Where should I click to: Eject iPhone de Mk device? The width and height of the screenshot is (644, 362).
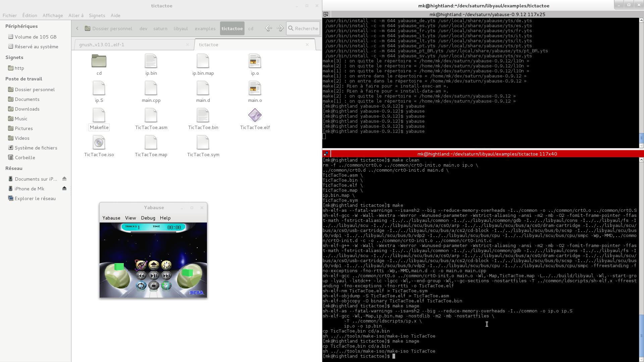pos(64,189)
